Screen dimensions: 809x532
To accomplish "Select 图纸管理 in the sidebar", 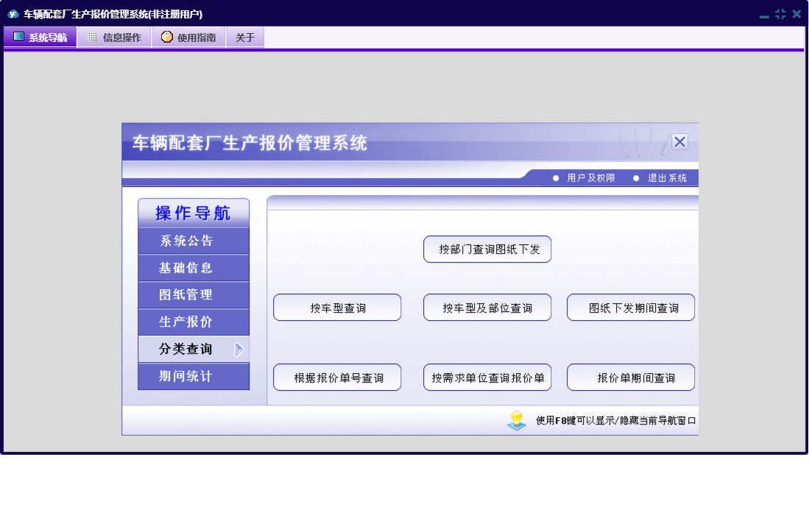I will pyautogui.click(x=194, y=294).
